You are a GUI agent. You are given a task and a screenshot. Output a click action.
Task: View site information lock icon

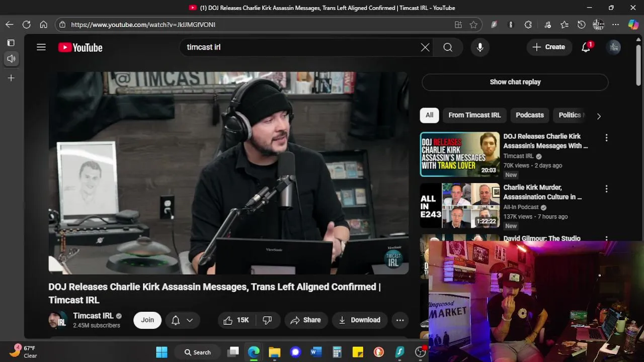click(x=62, y=25)
